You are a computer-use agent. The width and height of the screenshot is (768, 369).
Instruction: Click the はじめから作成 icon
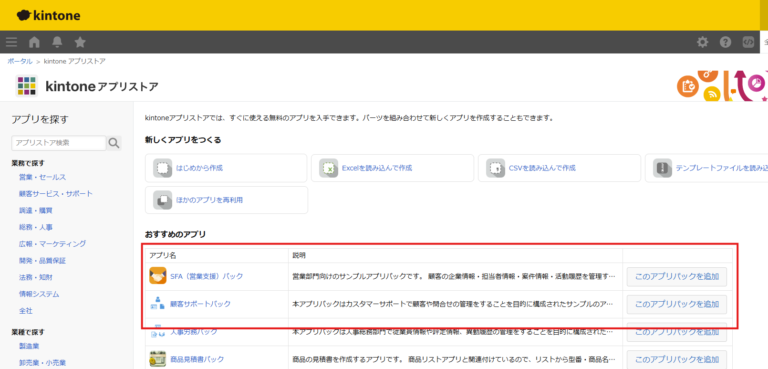click(x=162, y=168)
